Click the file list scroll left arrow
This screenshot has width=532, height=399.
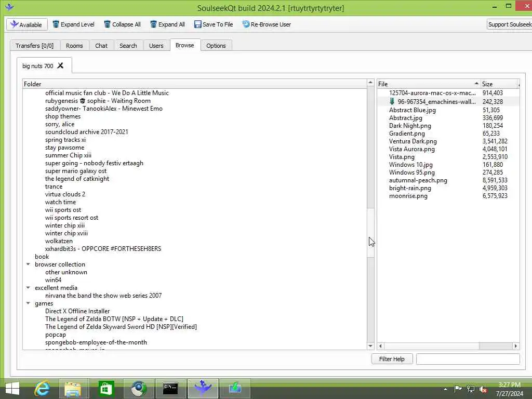coord(380,346)
